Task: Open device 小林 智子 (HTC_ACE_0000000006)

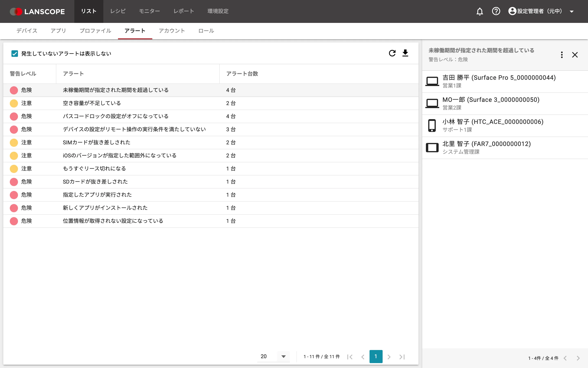Action: tap(505, 126)
